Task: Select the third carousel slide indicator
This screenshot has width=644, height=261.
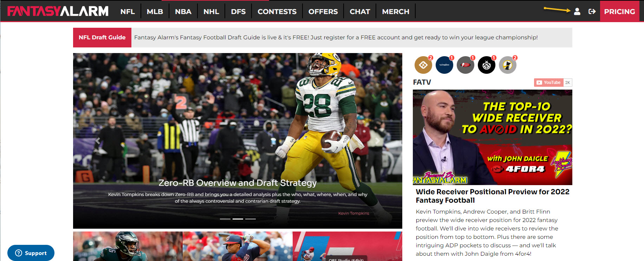Action: point(251,219)
